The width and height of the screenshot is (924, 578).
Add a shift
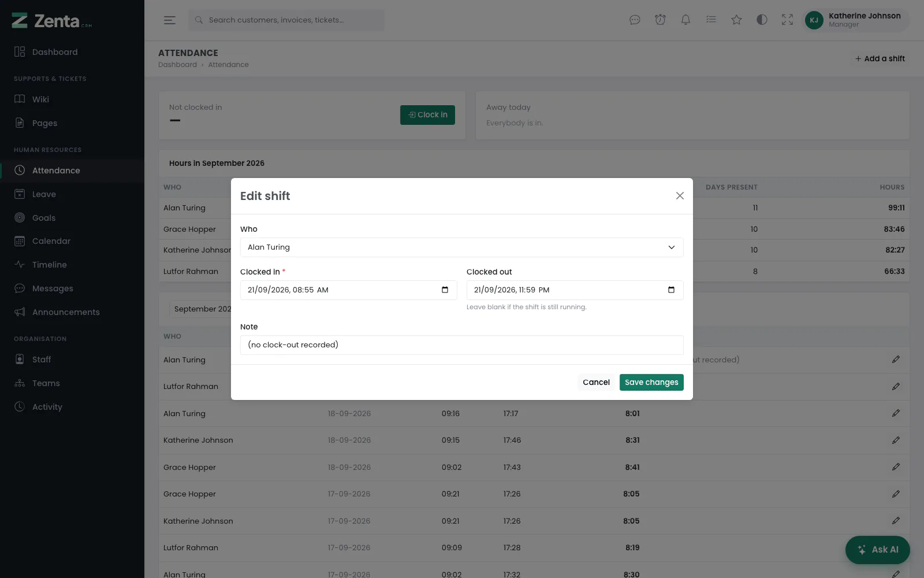point(880,59)
